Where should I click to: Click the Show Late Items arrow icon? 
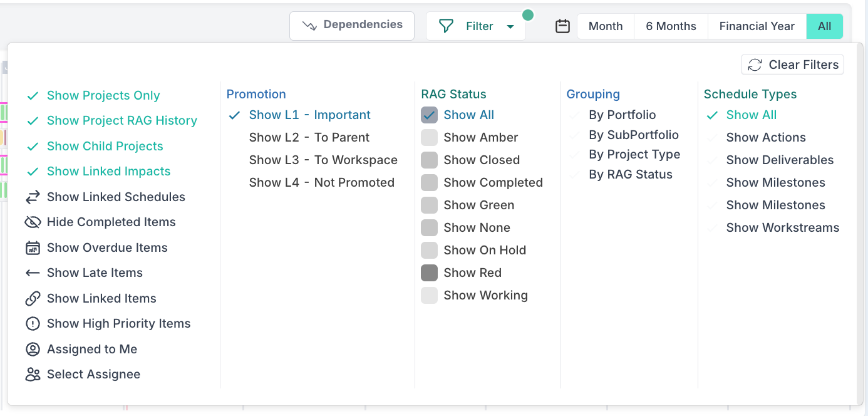click(33, 273)
